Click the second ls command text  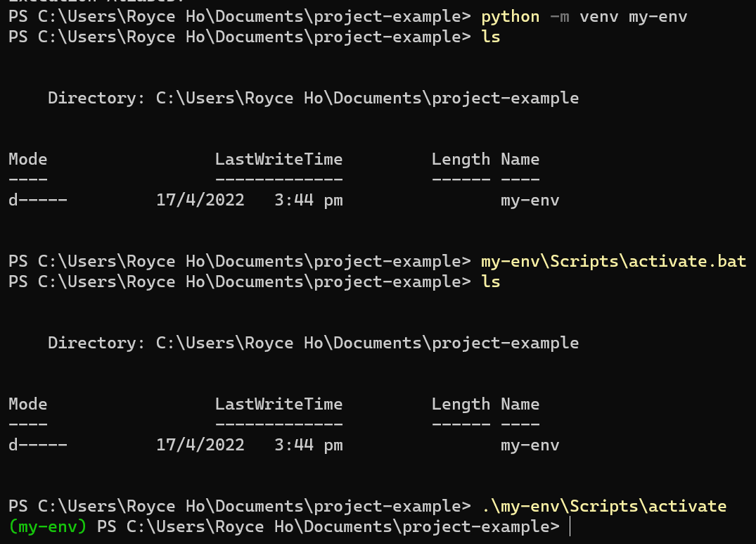(x=490, y=282)
